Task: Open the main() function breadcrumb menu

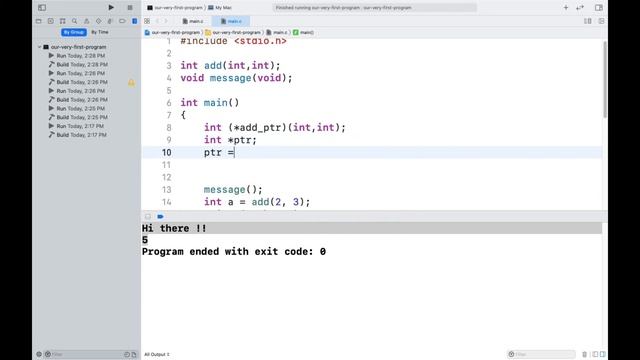Action: pyautogui.click(x=303, y=32)
